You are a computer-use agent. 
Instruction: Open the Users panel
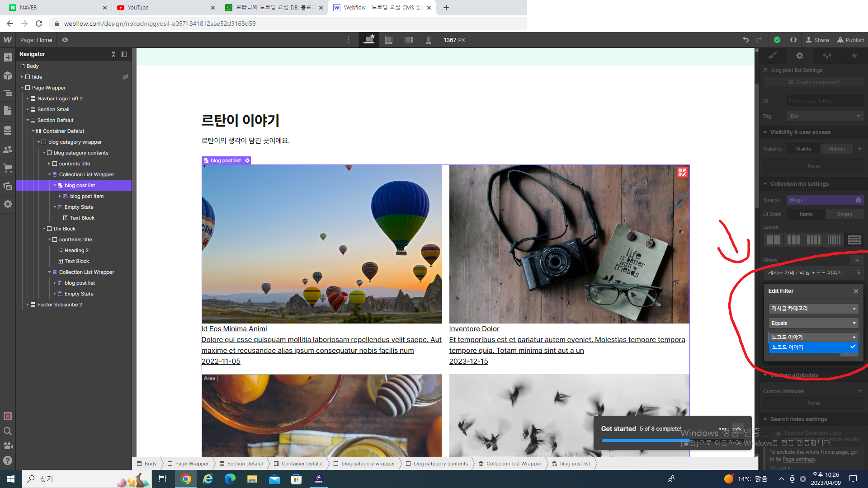click(8, 150)
